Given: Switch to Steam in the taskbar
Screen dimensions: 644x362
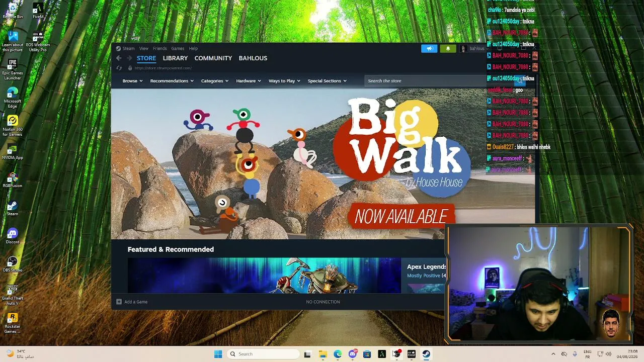Looking at the screenshot, I should click(x=426, y=354).
